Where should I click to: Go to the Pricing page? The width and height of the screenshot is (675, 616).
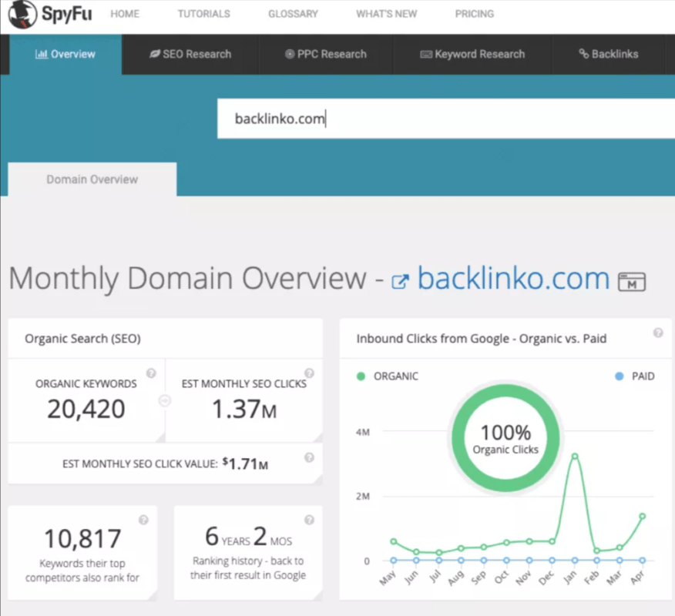[x=475, y=14]
